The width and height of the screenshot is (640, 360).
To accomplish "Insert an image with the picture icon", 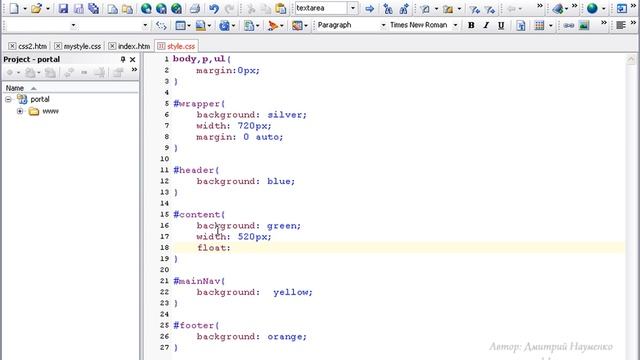I will pos(584,25).
